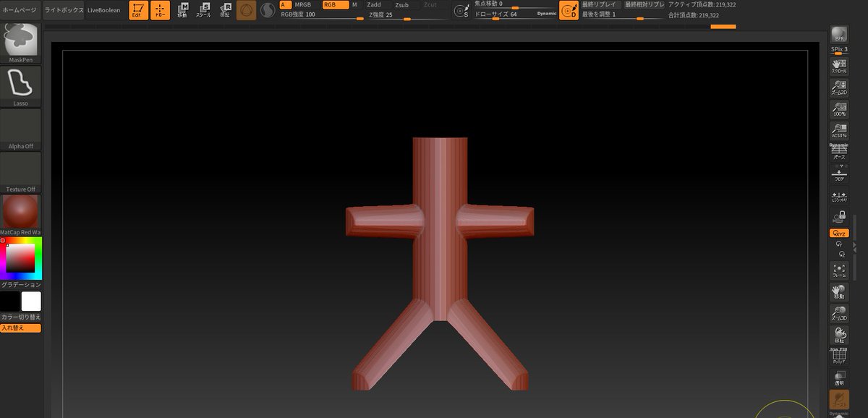Toggle the PolyF polyframe icon
Viewport: 868px width, 418px height.
pos(839,356)
